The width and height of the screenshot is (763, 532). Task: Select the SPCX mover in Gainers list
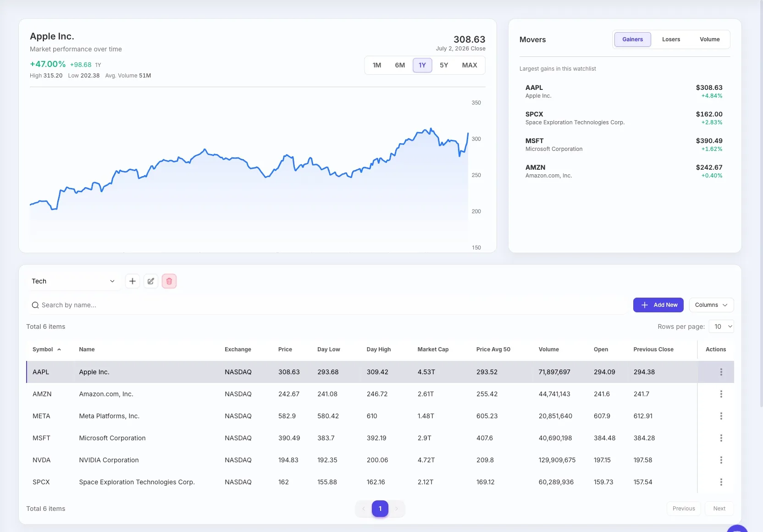[x=624, y=118]
